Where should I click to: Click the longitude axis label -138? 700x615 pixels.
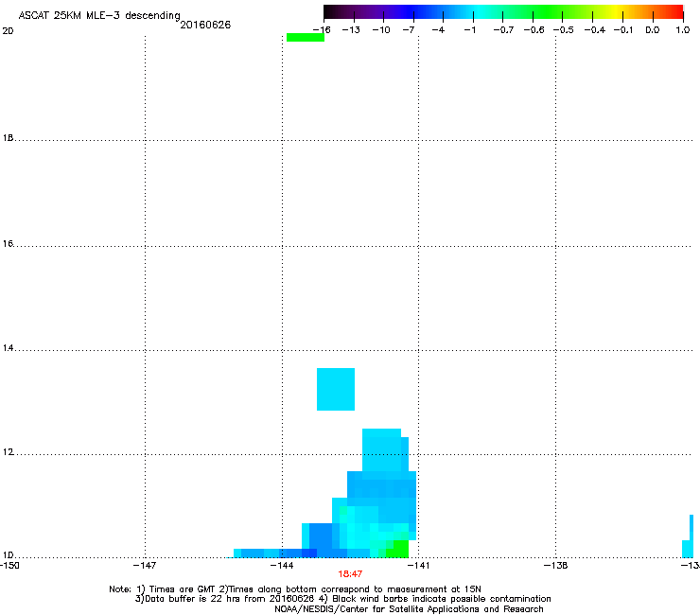(556, 566)
